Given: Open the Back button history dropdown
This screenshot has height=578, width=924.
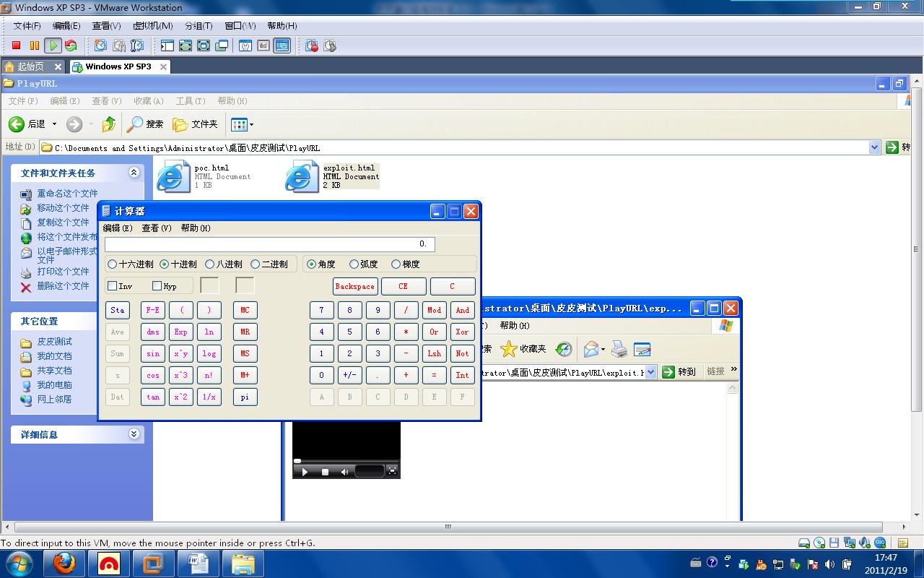Looking at the screenshot, I should pos(54,124).
